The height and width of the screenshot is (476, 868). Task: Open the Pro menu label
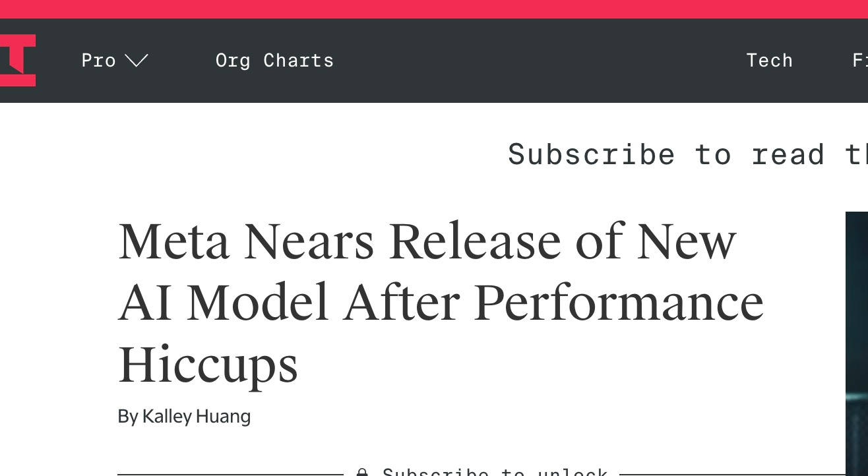click(99, 61)
